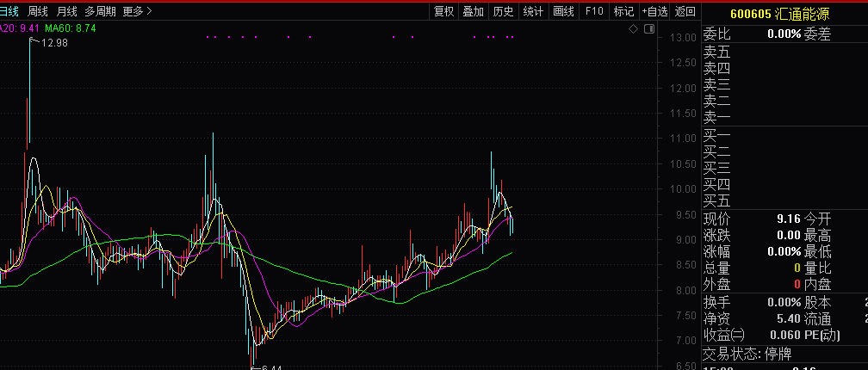868x370 pixels.
Task: Open the 统计 statistics tool
Action: click(533, 11)
